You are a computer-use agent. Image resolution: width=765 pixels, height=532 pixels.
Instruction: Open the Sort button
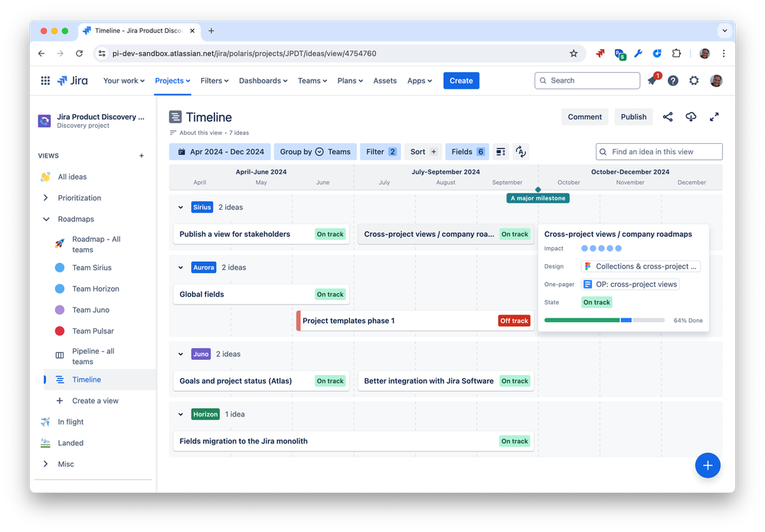click(x=423, y=152)
